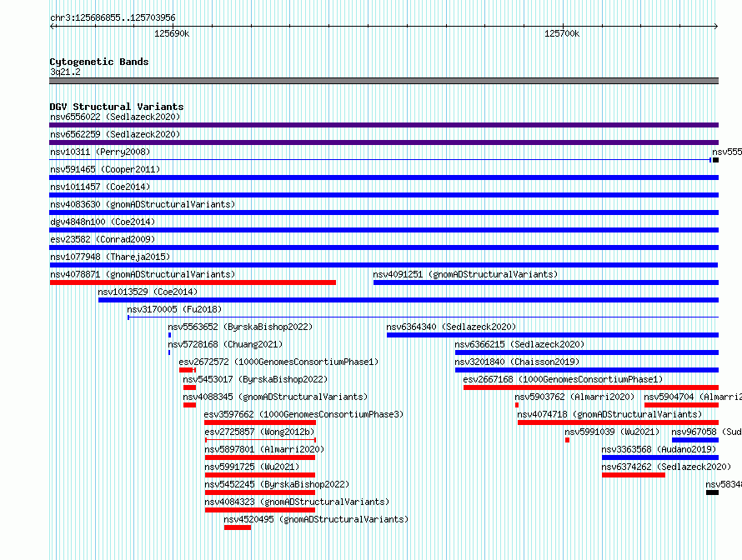Viewport: 742px width, 560px height.
Task: Click nsv6364340 (Sedlazeck2020) label
Action: point(451,327)
